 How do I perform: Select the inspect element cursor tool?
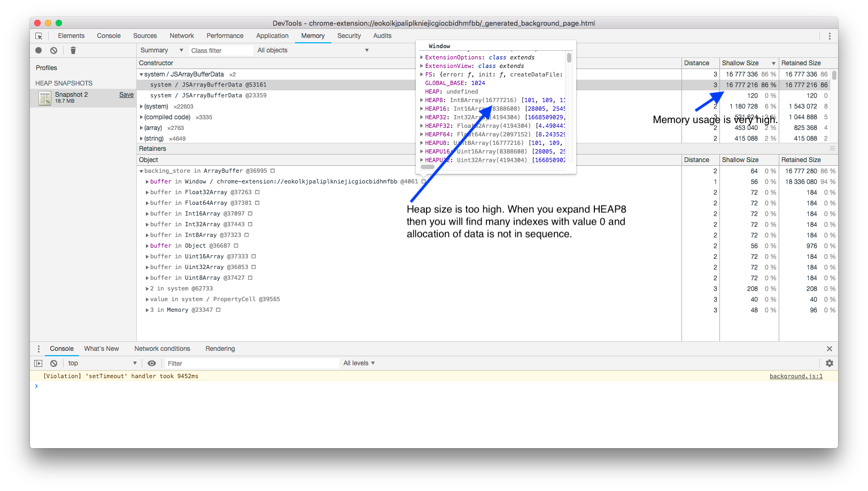click(38, 36)
